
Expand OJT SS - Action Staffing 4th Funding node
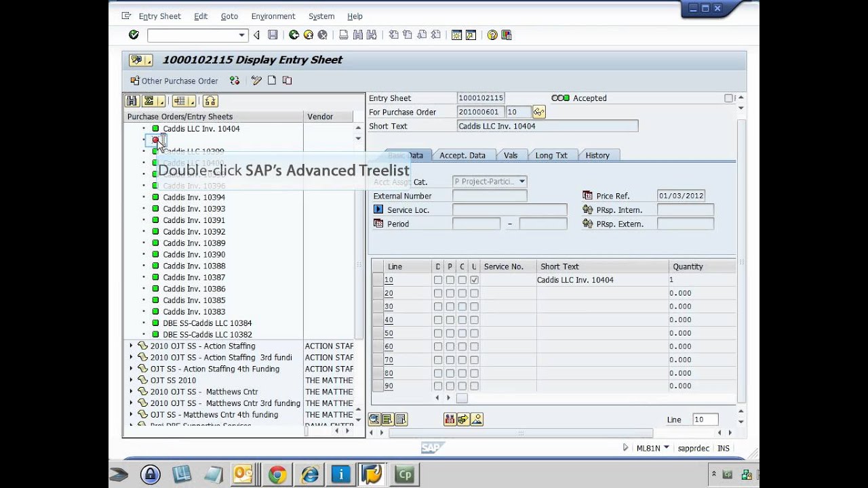tap(131, 369)
